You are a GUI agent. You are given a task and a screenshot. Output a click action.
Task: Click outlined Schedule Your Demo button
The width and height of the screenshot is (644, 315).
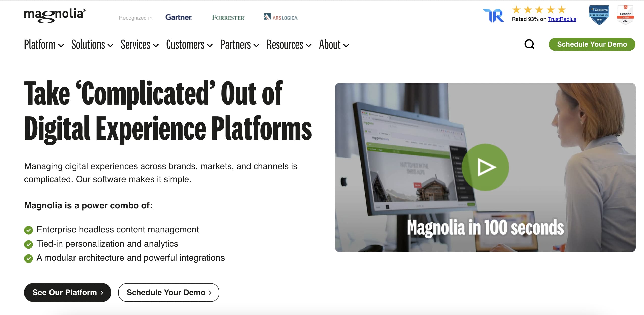tap(169, 292)
